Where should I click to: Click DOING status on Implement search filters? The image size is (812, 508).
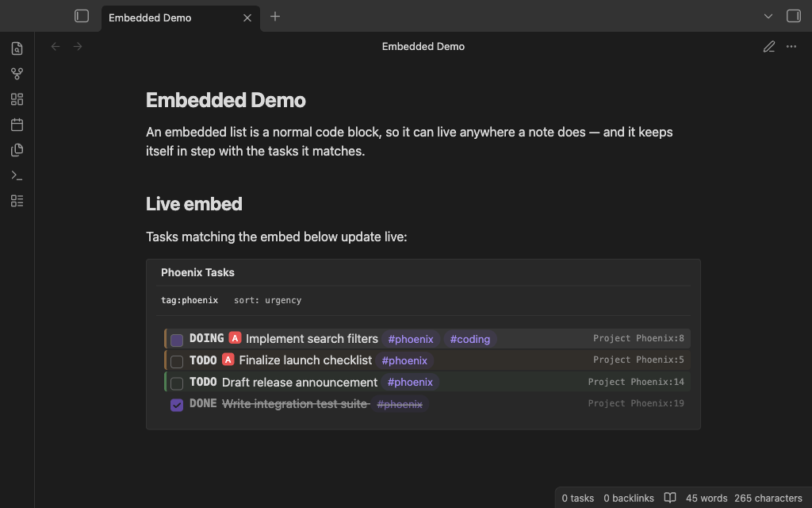[207, 338]
